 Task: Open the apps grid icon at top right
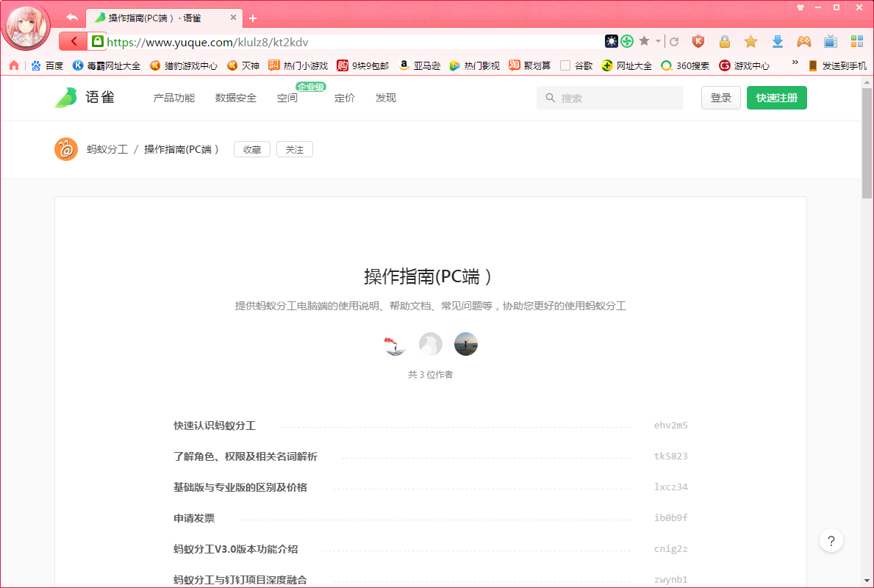[x=856, y=42]
